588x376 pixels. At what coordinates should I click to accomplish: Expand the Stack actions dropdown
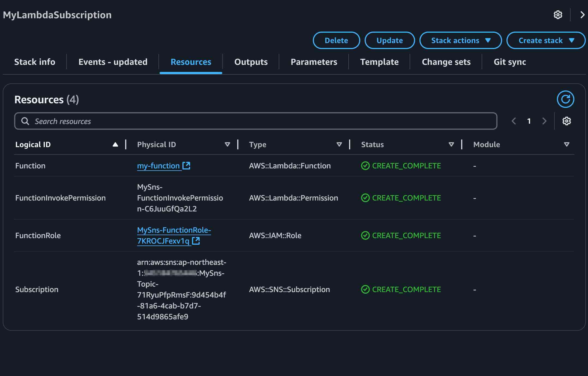[460, 40]
